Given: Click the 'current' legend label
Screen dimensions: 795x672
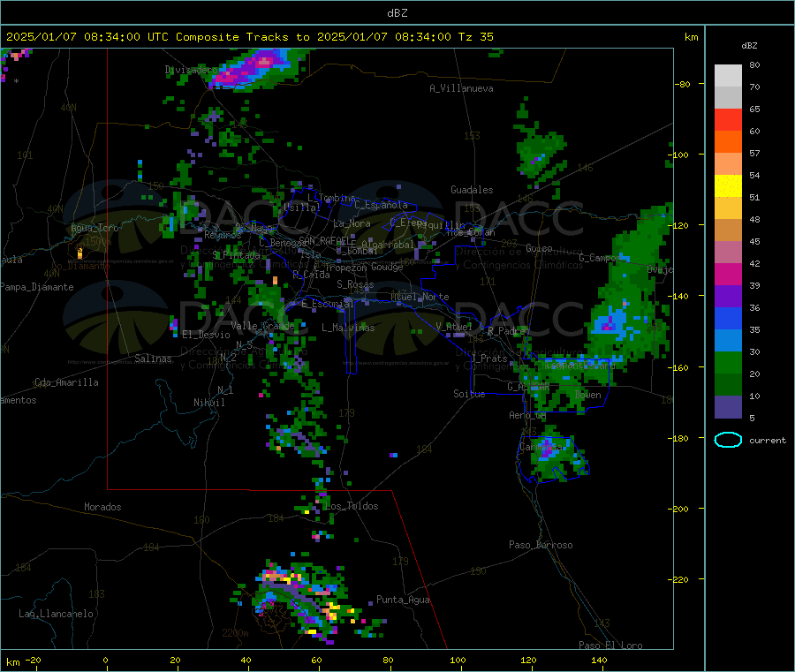Looking at the screenshot, I should (x=768, y=441).
